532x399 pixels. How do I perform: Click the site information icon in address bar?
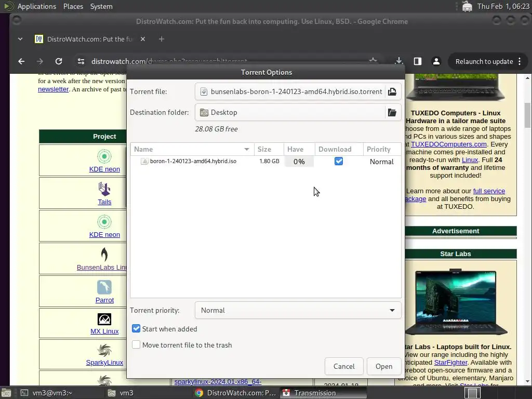coord(81,61)
